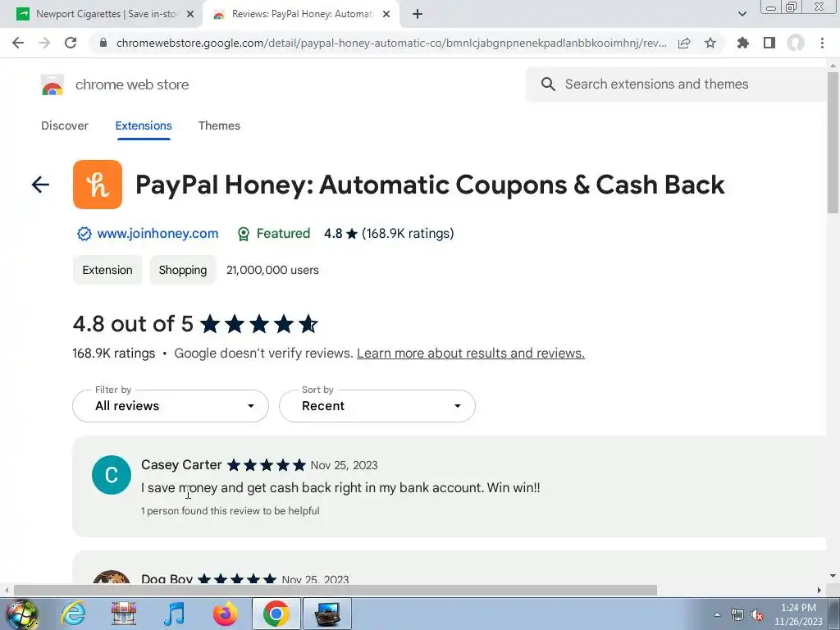
Task: Click the orange PayPal Honey extension icon
Action: click(98, 185)
